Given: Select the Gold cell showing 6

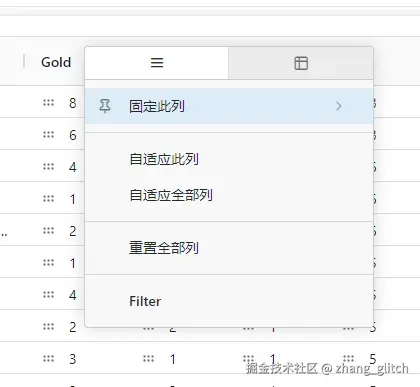Looking at the screenshot, I should coord(73,135).
